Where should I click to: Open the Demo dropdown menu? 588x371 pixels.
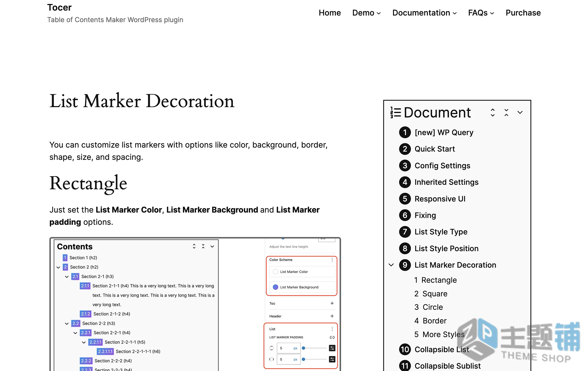366,13
